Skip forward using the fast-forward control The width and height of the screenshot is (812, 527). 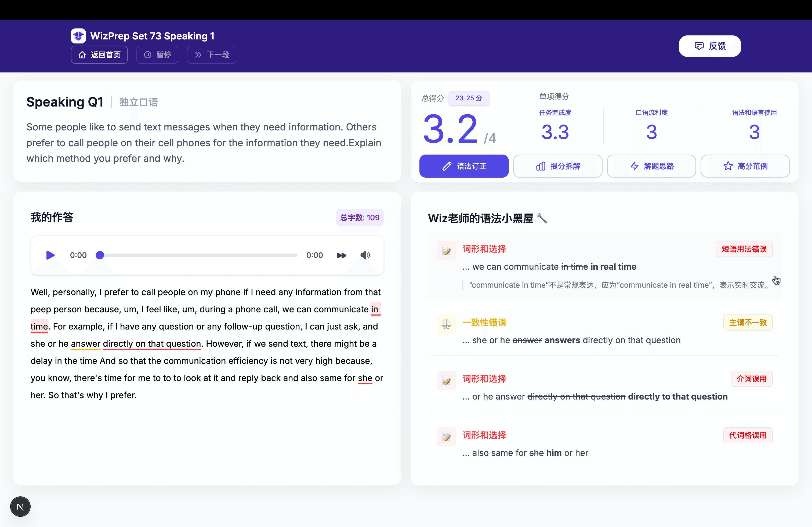[x=341, y=255]
